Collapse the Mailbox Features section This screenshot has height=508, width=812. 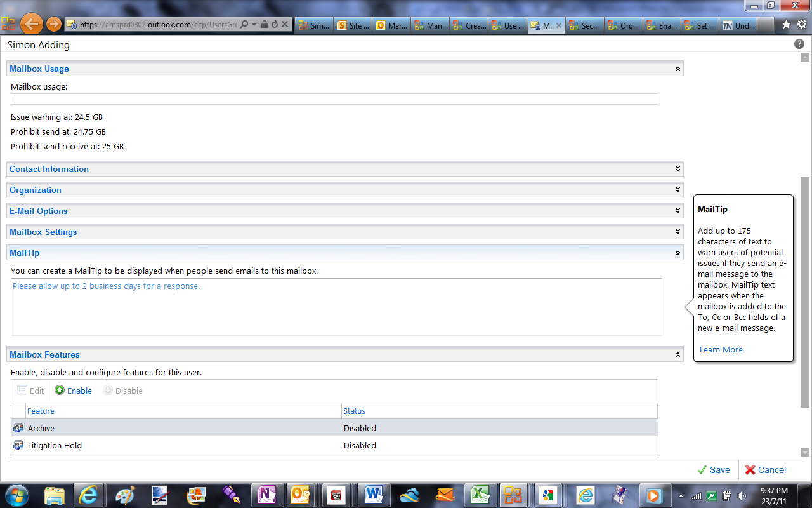click(x=678, y=354)
